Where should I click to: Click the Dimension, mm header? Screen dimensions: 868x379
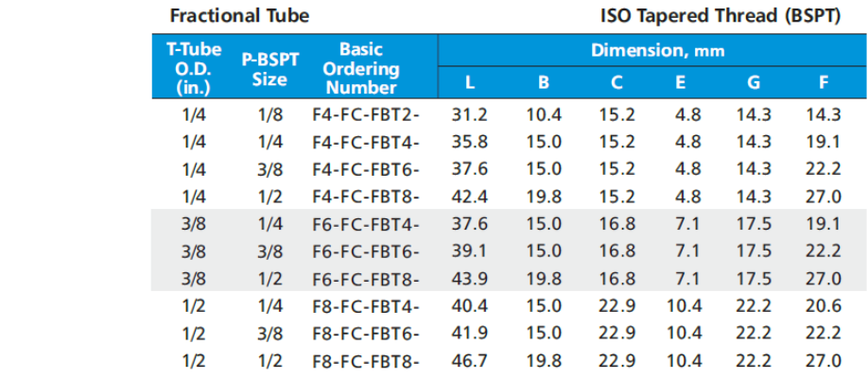[651, 50]
